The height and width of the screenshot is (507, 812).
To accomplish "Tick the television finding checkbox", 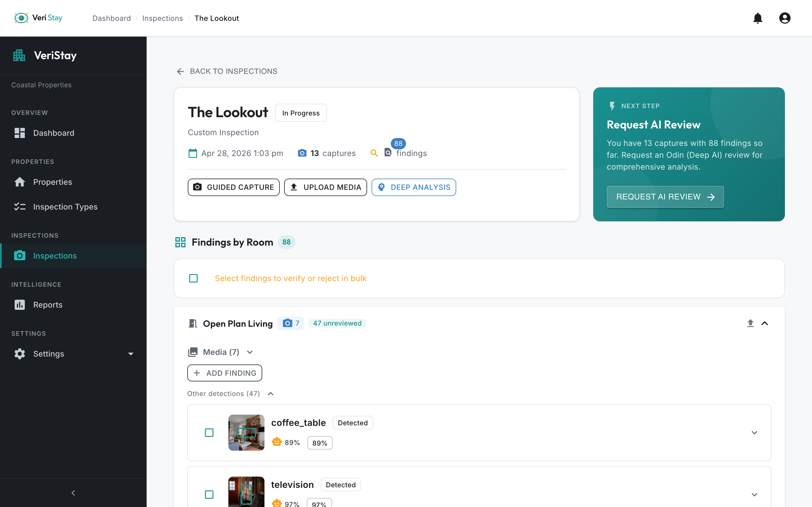I will 209,494.
